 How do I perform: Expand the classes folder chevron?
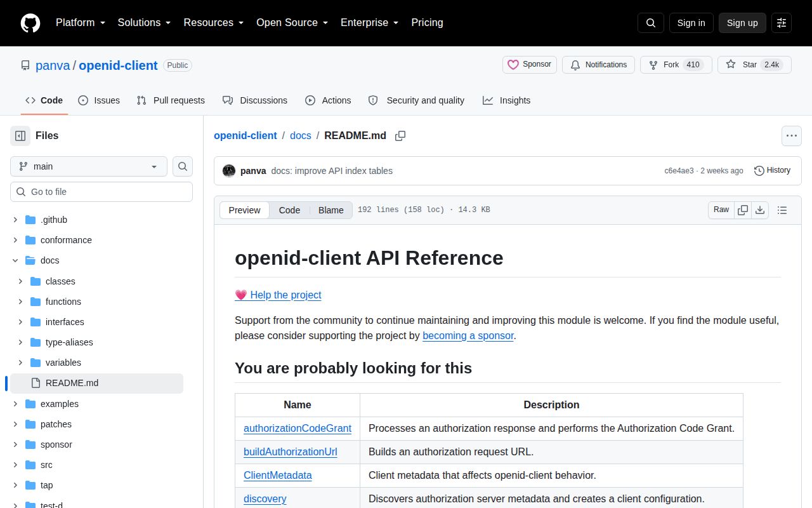pos(20,281)
